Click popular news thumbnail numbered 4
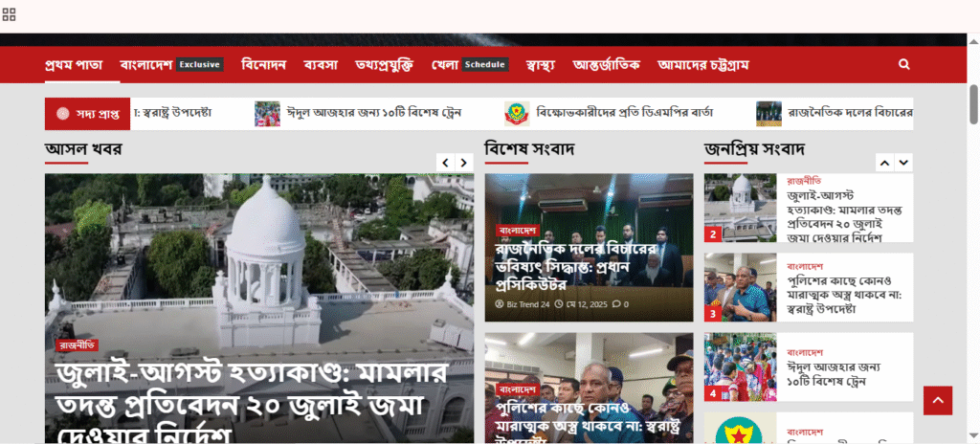The width and height of the screenshot is (980, 444). click(x=740, y=366)
